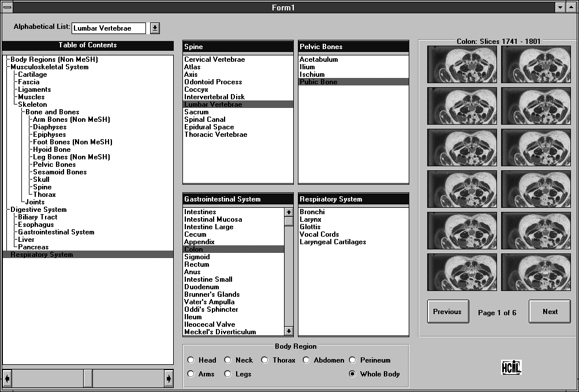
Task: Go to the Next page of slices
Action: (550, 312)
